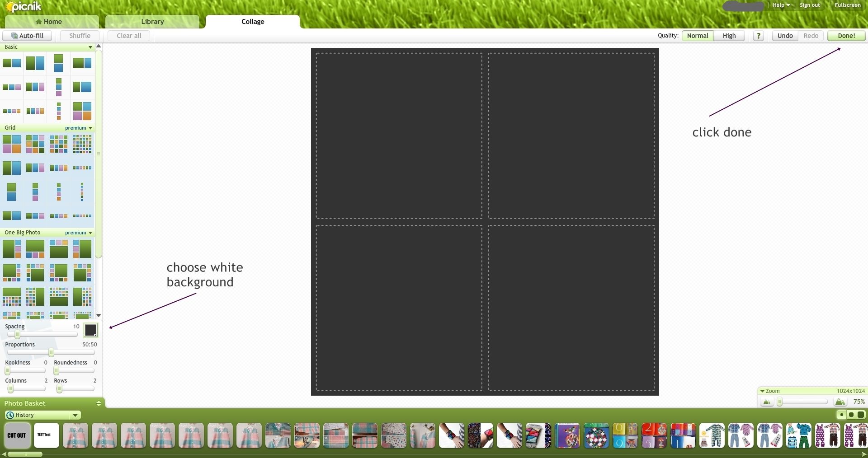Collapse the One Big Photo section arrow

pos(90,233)
